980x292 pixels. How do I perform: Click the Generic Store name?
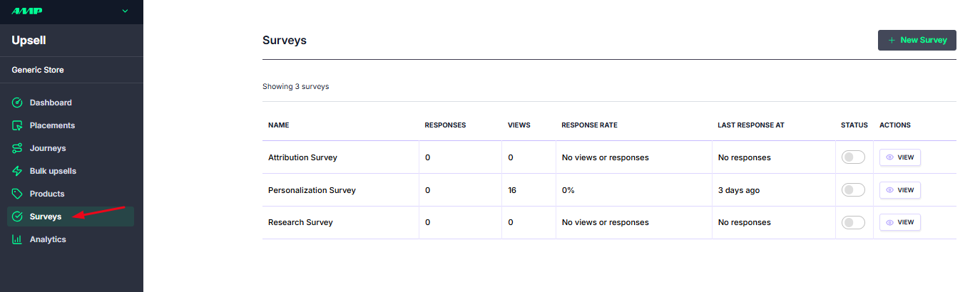click(x=38, y=70)
